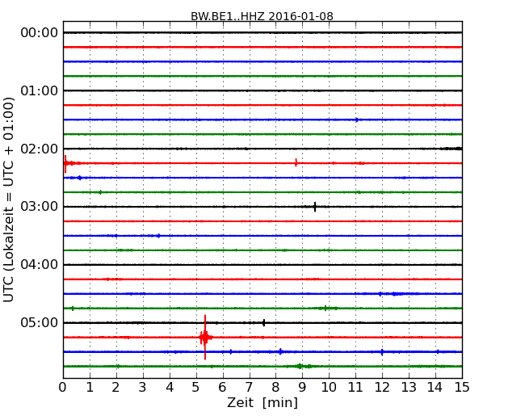Click x-axis tick label 0
The height and width of the screenshot is (420, 525).
(x=63, y=388)
